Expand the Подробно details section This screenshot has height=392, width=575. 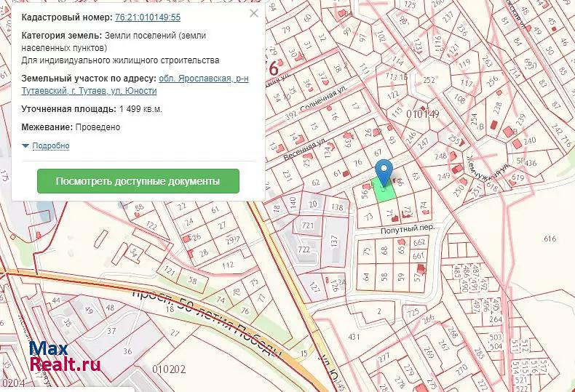click(50, 145)
